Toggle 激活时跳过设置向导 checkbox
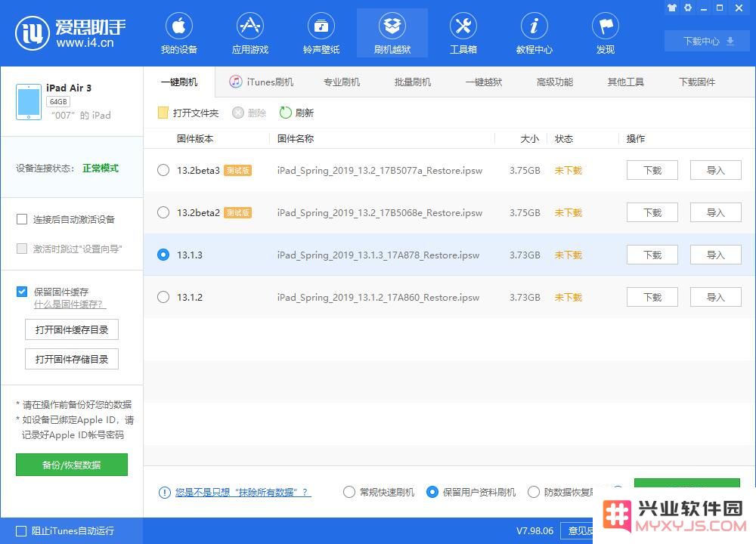The height and width of the screenshot is (544, 756). pyautogui.click(x=22, y=249)
